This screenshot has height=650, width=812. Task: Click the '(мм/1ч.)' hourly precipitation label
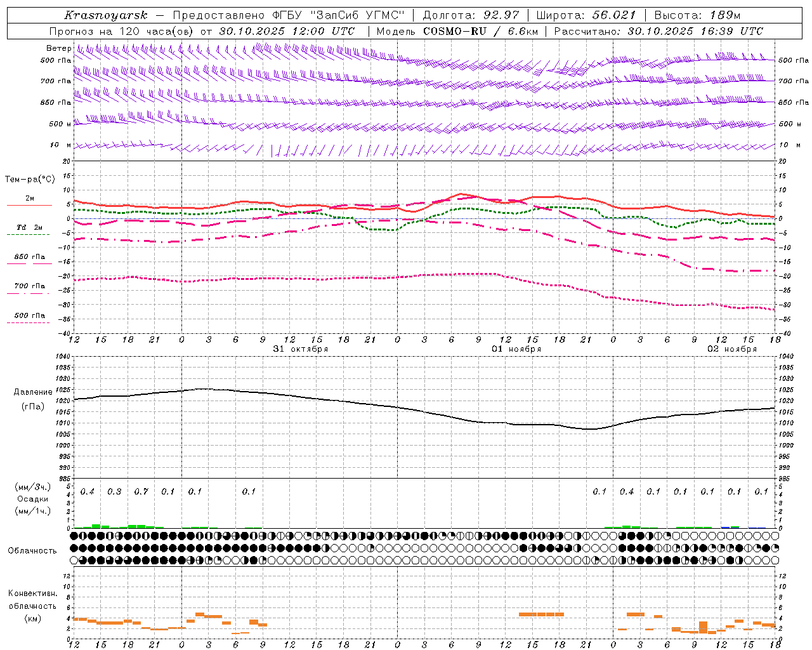(32, 511)
